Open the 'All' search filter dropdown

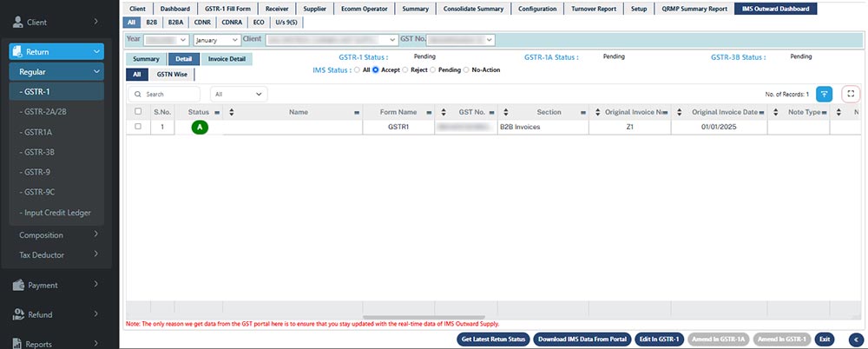click(239, 94)
